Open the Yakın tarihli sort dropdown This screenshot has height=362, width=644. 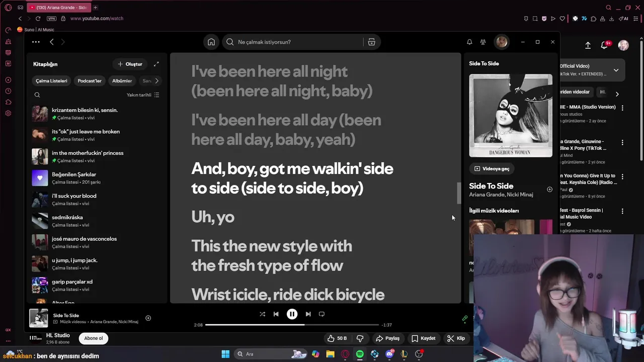pyautogui.click(x=143, y=95)
